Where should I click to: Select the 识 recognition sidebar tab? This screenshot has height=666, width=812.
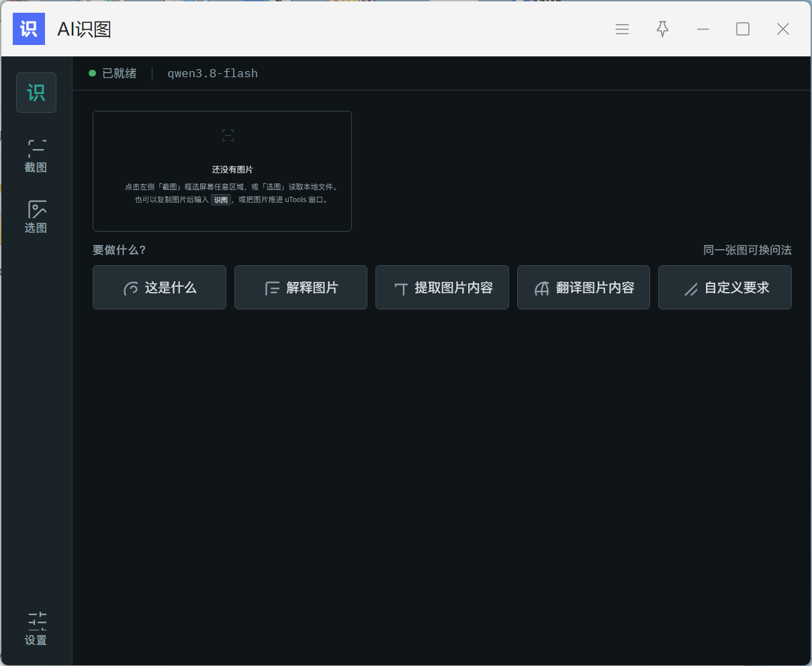(36, 93)
